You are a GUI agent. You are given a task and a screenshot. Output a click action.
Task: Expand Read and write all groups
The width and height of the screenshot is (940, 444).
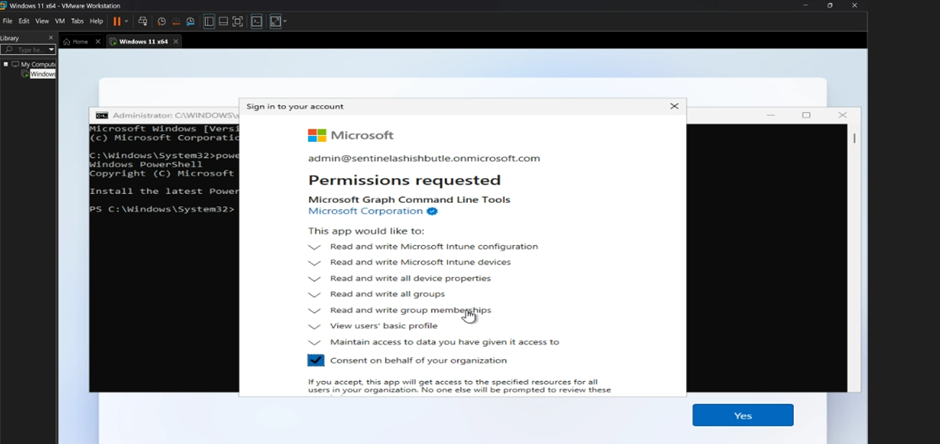pyautogui.click(x=315, y=294)
